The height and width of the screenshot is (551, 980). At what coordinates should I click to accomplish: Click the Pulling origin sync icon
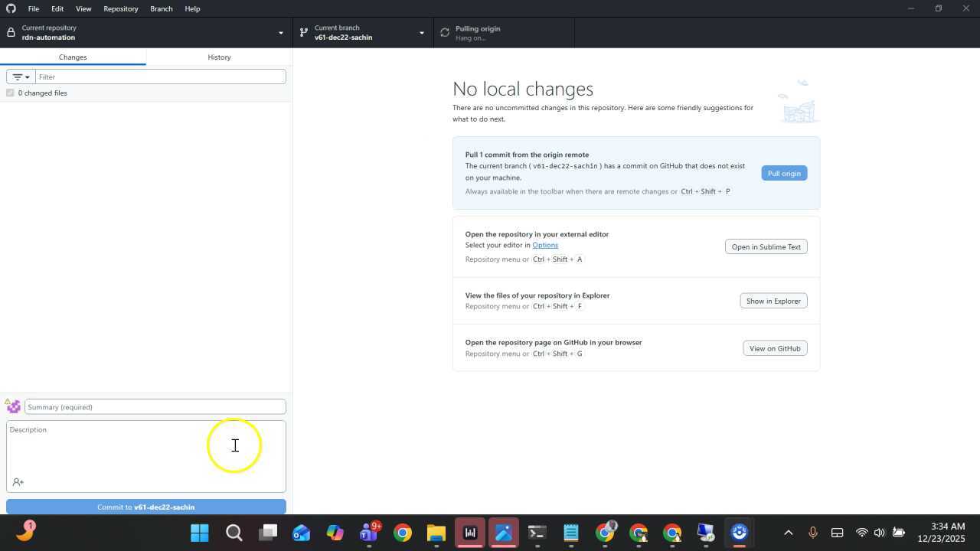click(x=445, y=33)
